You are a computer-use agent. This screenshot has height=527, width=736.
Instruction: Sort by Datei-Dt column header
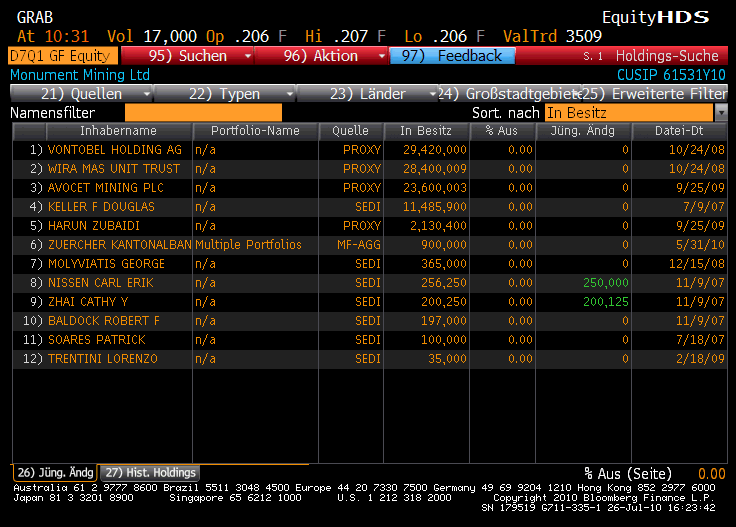pyautogui.click(x=679, y=131)
